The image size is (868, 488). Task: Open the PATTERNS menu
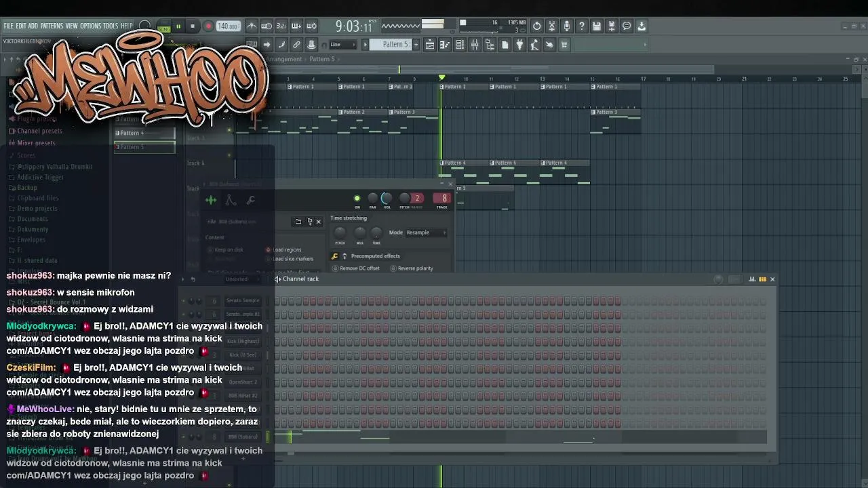(52, 26)
